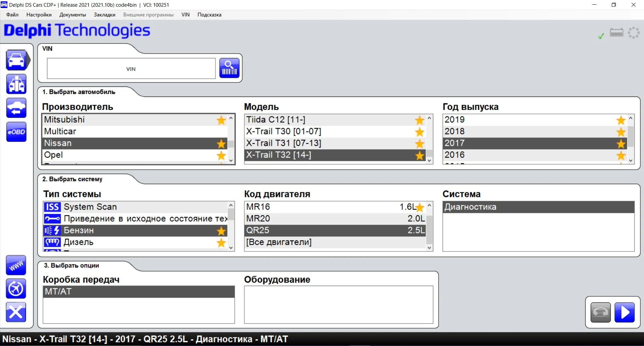Screen dimensions: 644x346
Task: Select MT/AT gearbox option
Action: click(x=139, y=292)
